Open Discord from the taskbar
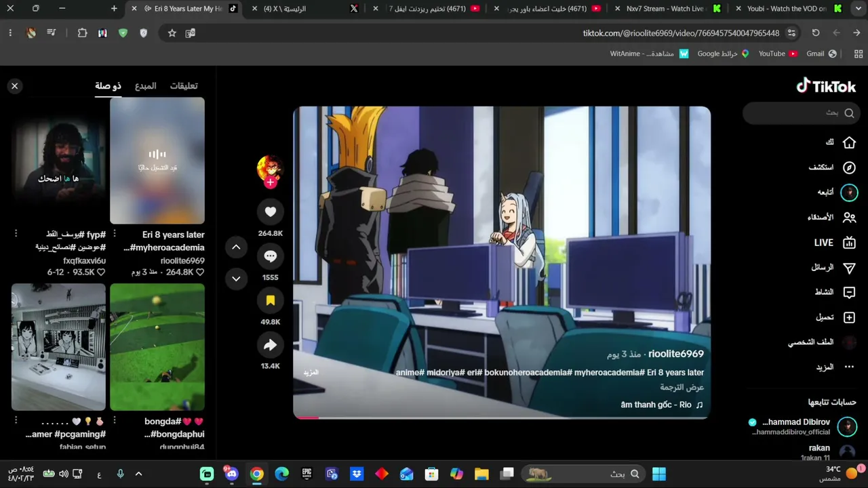Viewport: 868px width, 488px height. 232,474
